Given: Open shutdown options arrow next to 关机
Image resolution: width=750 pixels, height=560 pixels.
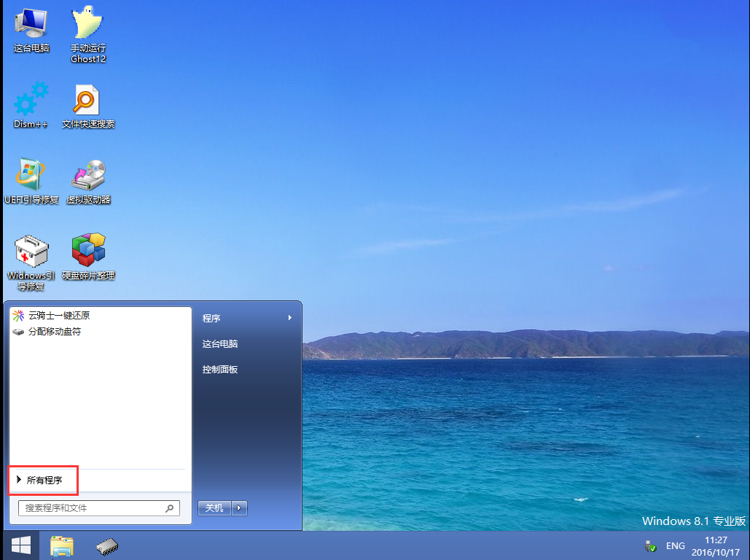Looking at the screenshot, I should pyautogui.click(x=240, y=507).
